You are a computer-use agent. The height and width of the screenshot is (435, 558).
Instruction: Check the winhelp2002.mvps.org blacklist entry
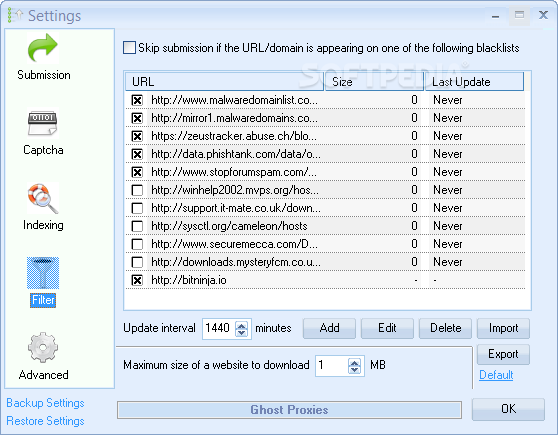[137, 190]
